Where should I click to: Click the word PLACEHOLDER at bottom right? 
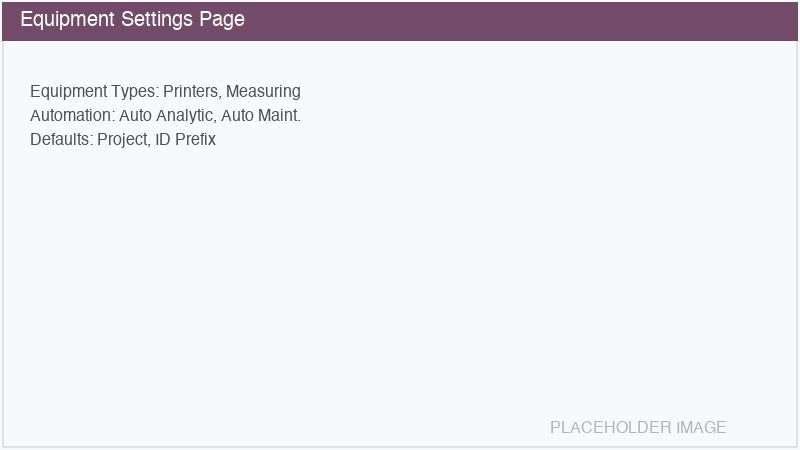point(610,428)
